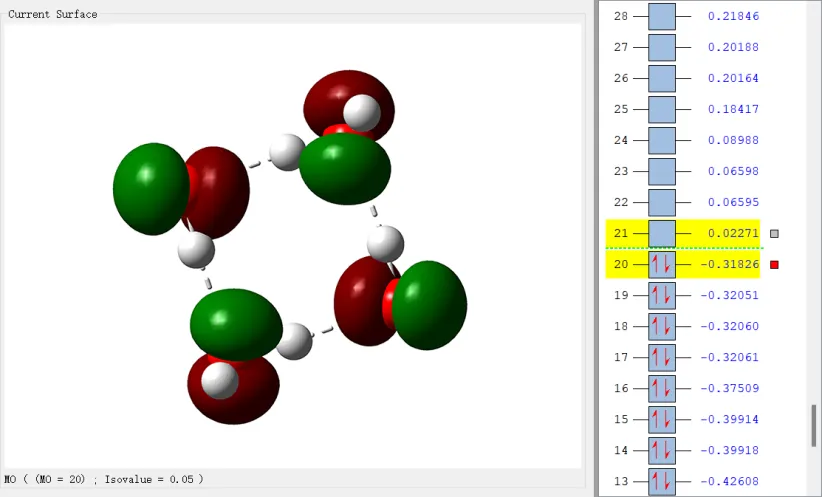822x497 pixels.
Task: Select orbital number 17 label
Action: click(621, 358)
